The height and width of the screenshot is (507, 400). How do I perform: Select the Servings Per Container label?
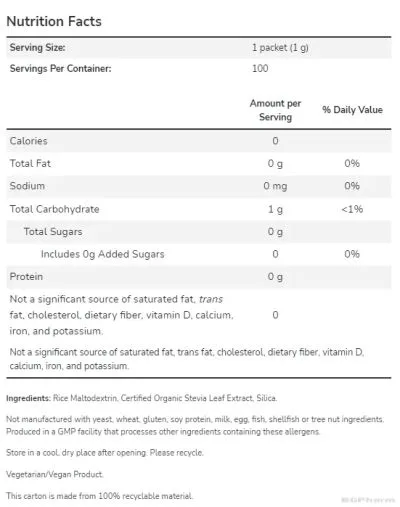click(x=60, y=68)
